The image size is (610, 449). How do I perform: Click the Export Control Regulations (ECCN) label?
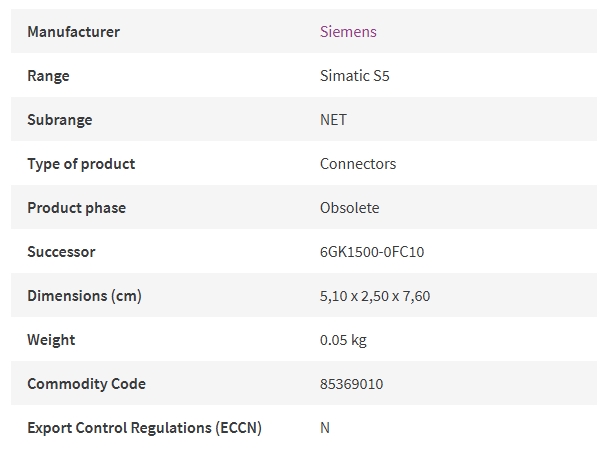click(144, 428)
